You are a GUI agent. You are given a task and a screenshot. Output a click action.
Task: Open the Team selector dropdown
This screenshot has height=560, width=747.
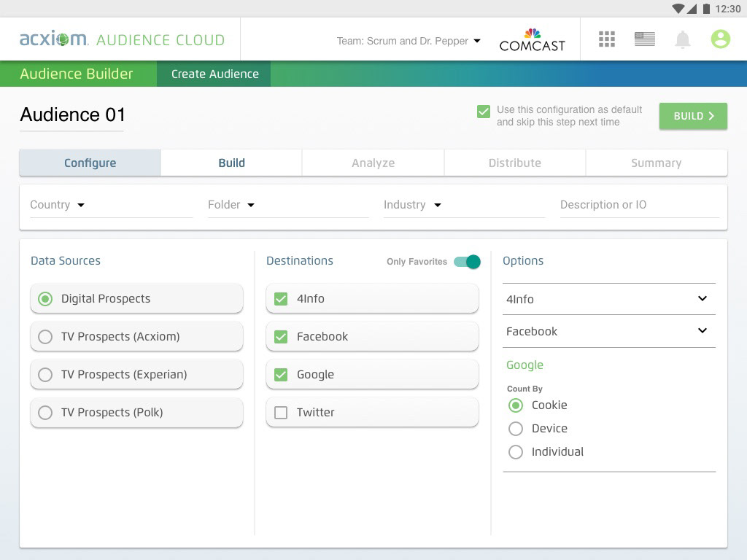(x=409, y=41)
